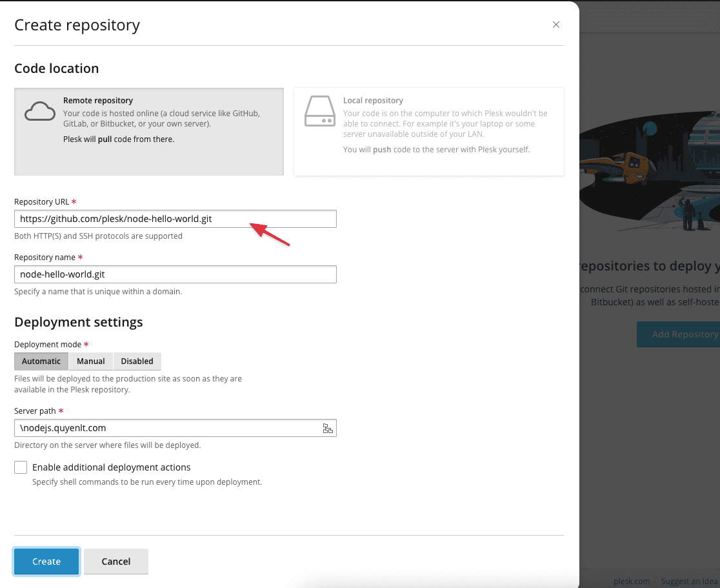Screen dimensions: 720x588
Task: Click the hard drive Local repository icon
Action: (319, 112)
